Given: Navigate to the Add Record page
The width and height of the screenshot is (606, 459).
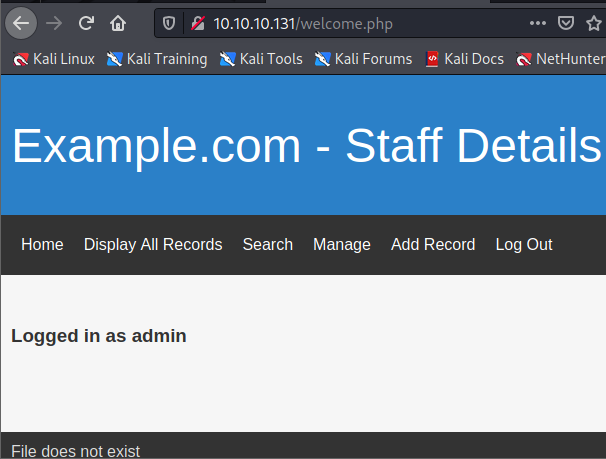Looking at the screenshot, I should 433,245.
